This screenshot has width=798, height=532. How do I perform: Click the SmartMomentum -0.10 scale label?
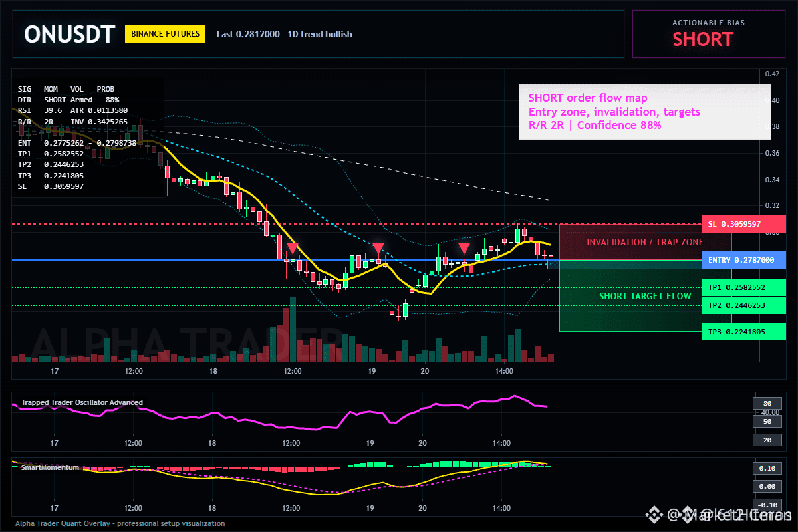click(767, 505)
